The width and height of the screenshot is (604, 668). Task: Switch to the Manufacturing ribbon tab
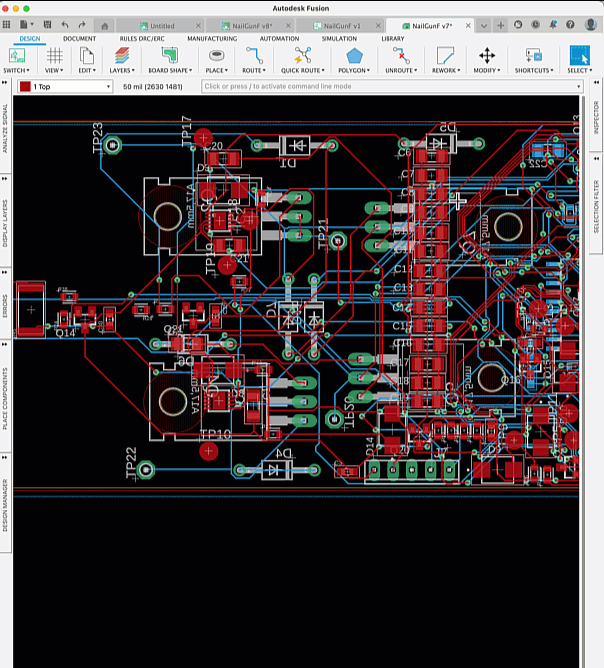(x=211, y=38)
